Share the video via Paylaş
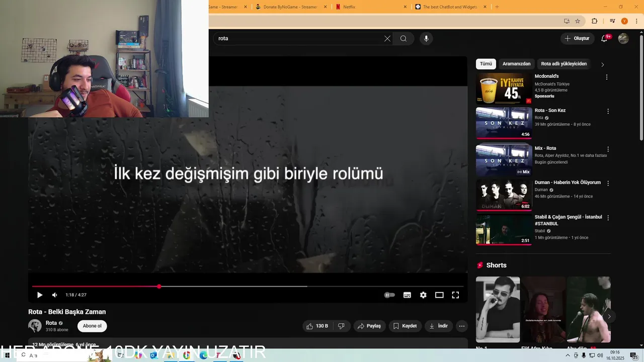 pos(369,326)
